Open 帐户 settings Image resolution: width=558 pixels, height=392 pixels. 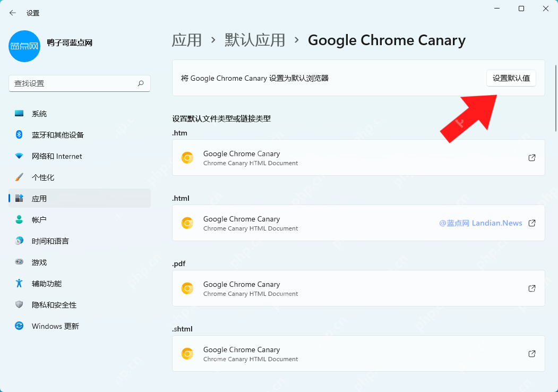(x=79, y=220)
